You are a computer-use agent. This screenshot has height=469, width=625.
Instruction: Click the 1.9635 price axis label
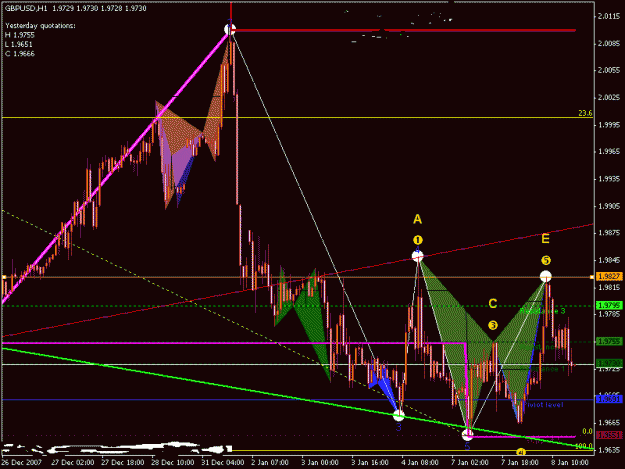pos(609,450)
